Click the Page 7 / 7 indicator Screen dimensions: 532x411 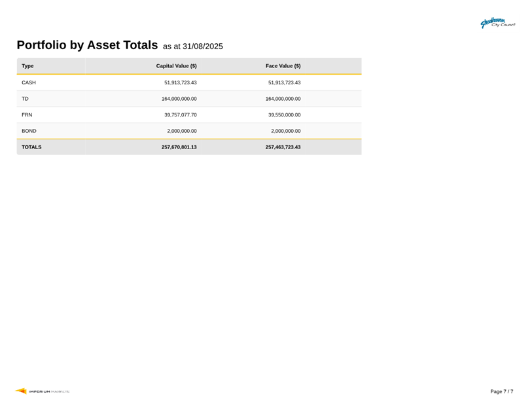point(501,391)
